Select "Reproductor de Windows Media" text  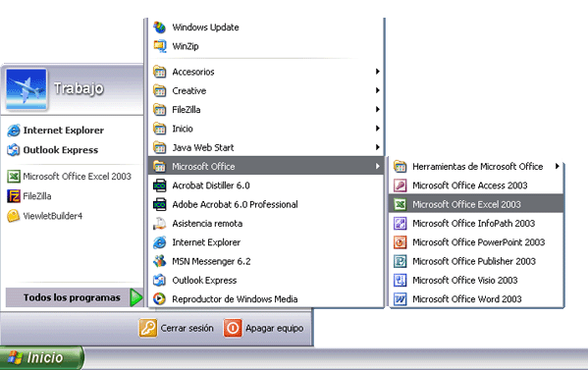coord(235,298)
